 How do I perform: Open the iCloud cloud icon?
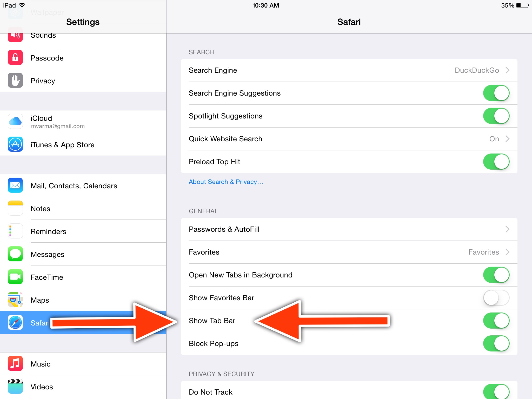(x=15, y=121)
